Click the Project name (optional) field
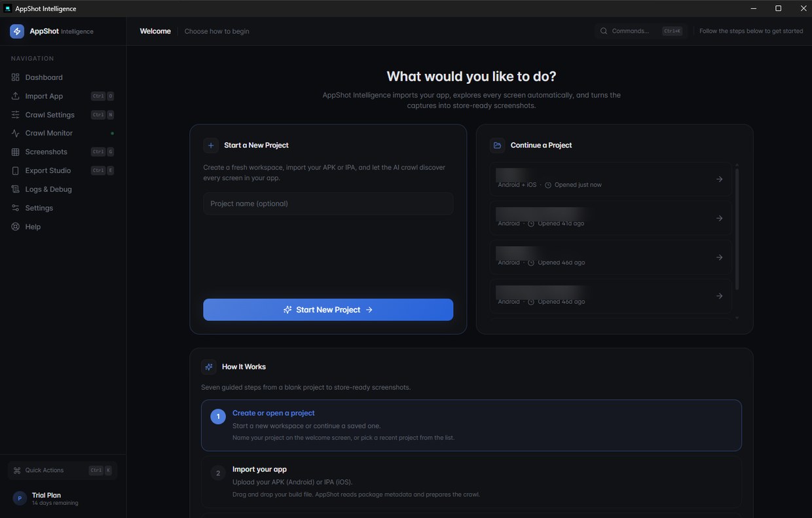Screen dimensions: 812x518 (x=328, y=204)
